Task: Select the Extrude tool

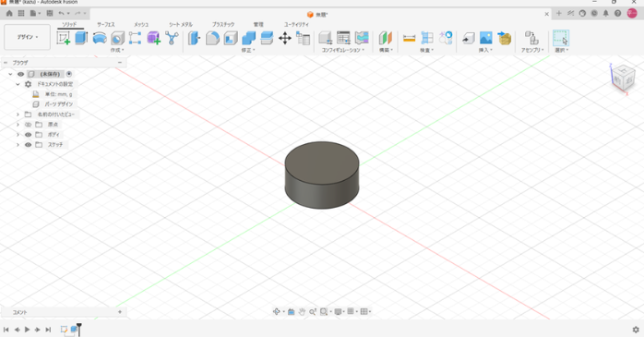Action: [x=81, y=38]
